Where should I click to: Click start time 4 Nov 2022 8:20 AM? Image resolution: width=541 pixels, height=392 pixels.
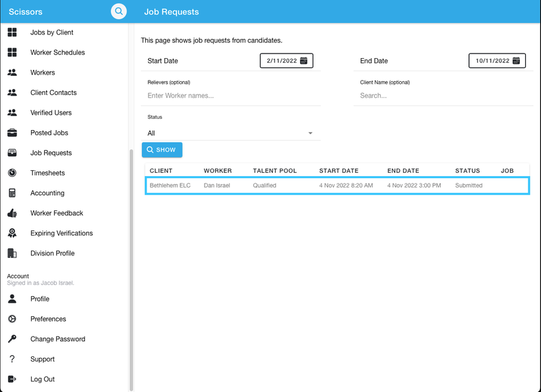coord(346,185)
